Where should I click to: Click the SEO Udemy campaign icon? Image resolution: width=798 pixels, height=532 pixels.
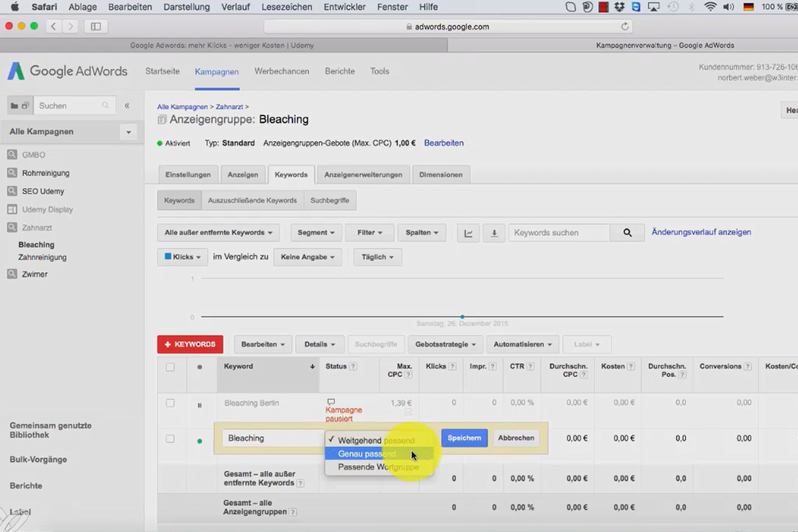(x=12, y=191)
